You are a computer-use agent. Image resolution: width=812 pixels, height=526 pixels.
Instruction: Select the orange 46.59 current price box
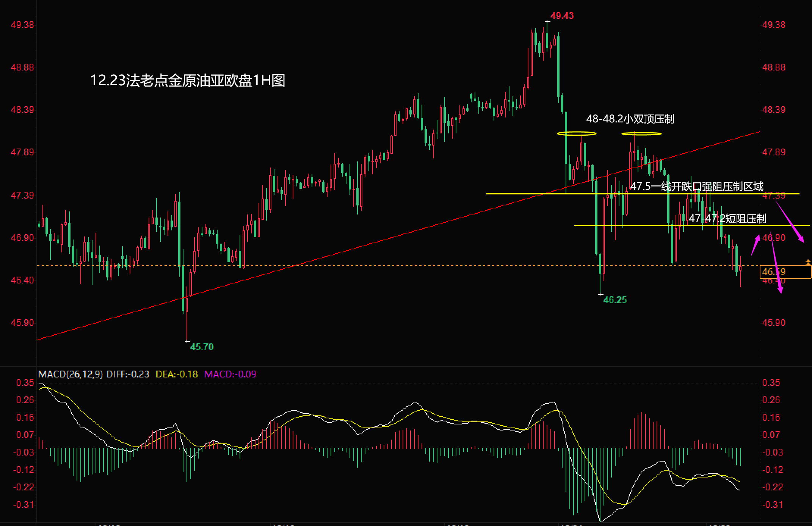coord(785,272)
